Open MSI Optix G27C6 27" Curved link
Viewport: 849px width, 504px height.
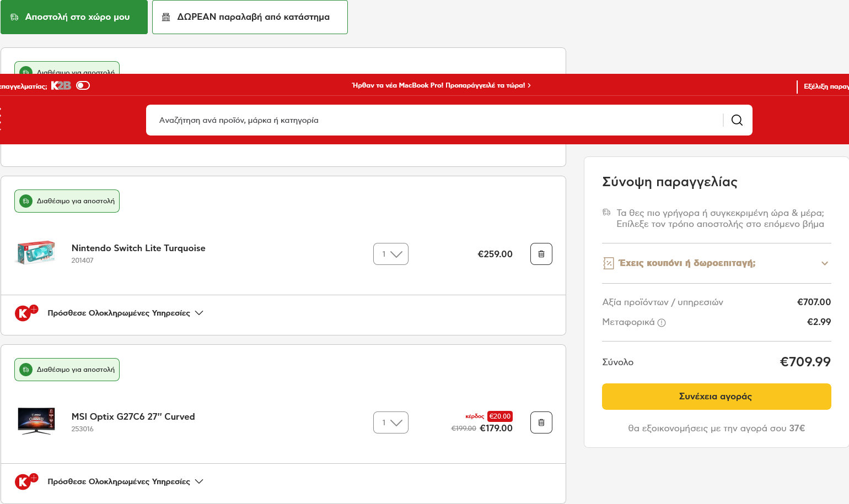(133, 417)
